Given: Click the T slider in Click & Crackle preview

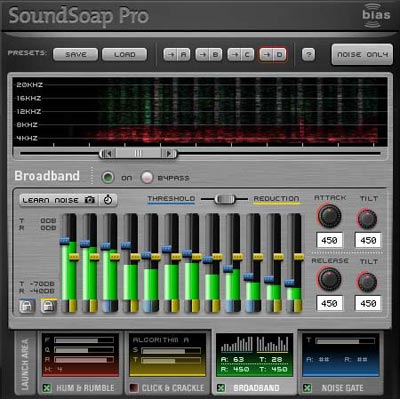Looking at the screenshot, I should click(171, 361).
